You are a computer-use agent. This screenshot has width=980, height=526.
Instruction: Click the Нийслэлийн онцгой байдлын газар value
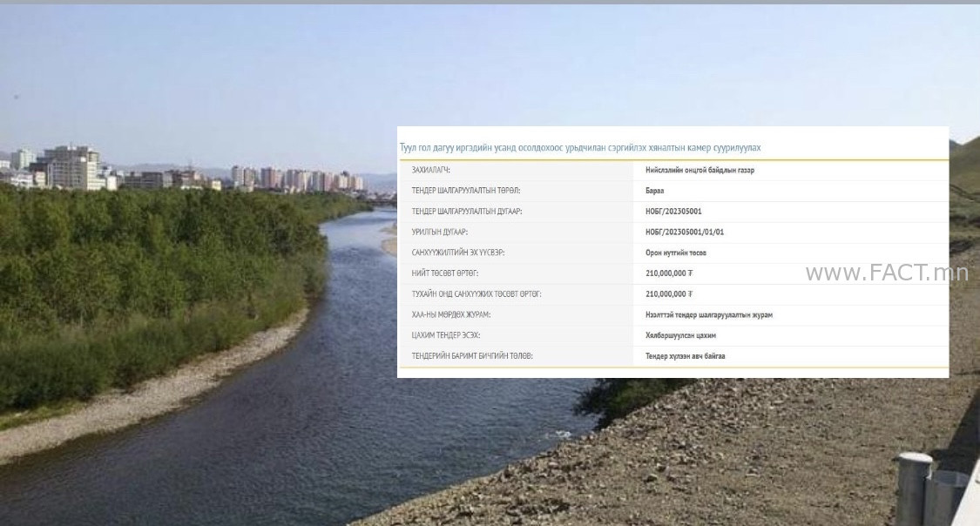700,170
